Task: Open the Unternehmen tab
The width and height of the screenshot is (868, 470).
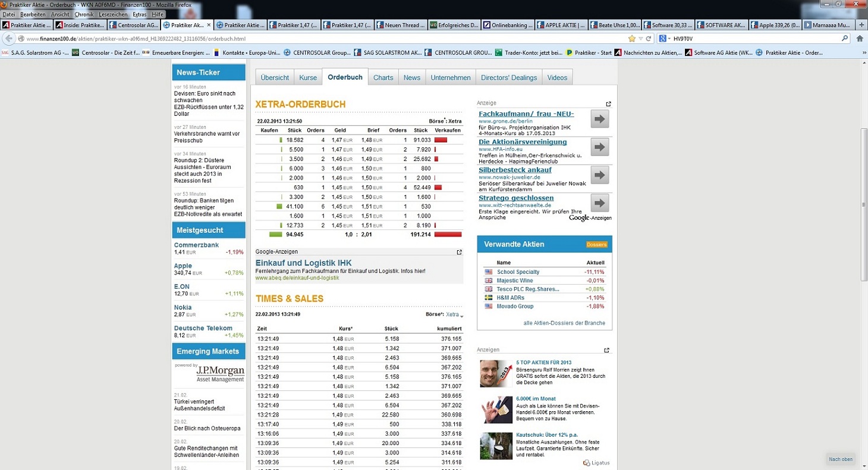Action: tap(451, 78)
